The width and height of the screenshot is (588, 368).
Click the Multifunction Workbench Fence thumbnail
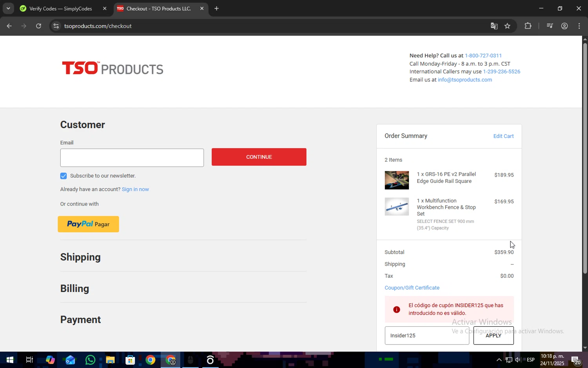coord(397,207)
